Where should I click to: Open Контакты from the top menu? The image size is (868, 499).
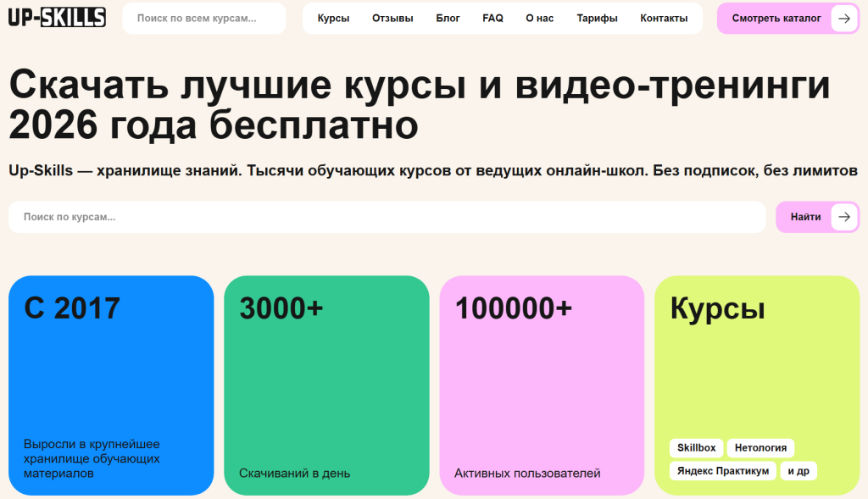tap(664, 18)
